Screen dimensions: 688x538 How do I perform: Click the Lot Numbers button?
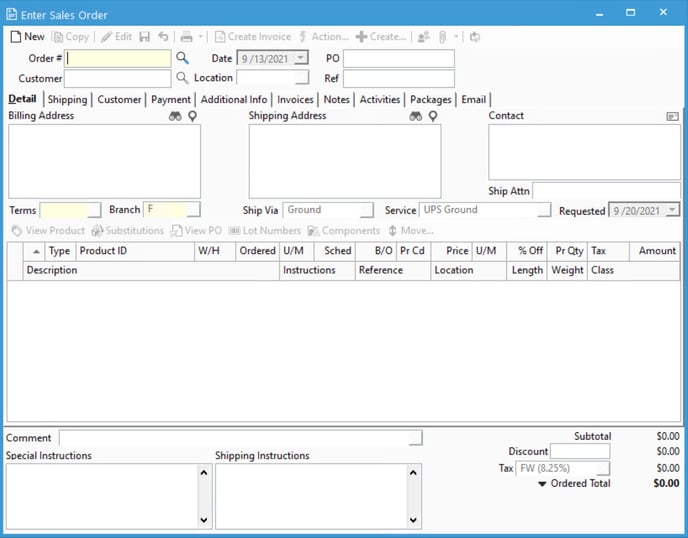[x=265, y=231]
